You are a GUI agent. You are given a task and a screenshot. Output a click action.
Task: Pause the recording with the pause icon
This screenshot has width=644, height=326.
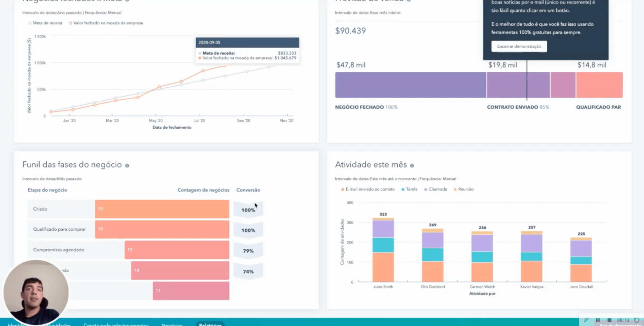point(598,320)
